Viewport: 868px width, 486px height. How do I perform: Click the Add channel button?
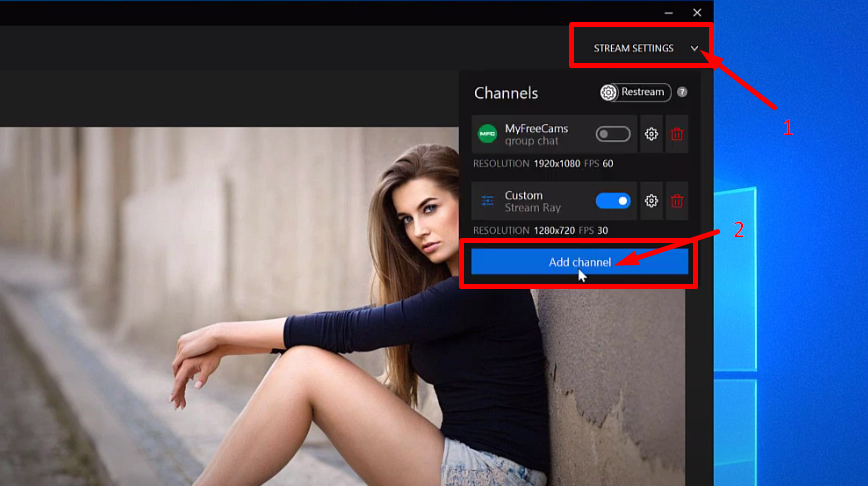(x=580, y=262)
